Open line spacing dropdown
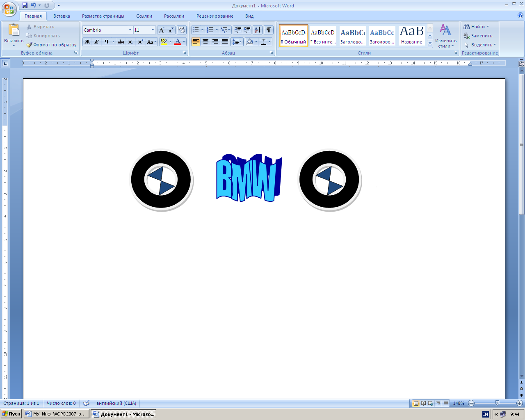The image size is (525, 420). [x=237, y=42]
